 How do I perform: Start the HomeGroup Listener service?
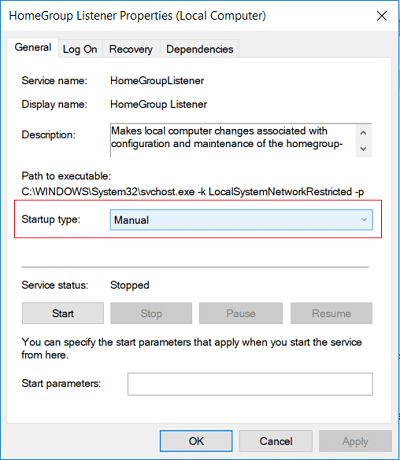pyautogui.click(x=63, y=313)
